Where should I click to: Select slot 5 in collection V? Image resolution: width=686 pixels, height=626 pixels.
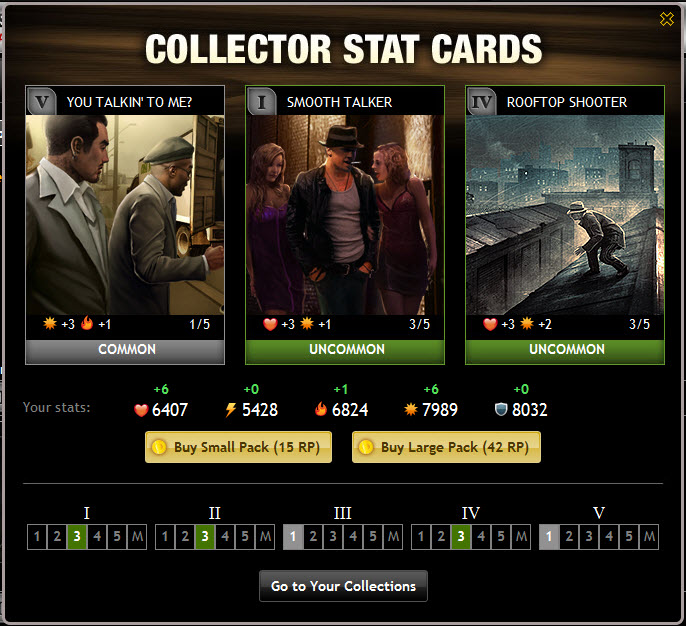pyautogui.click(x=629, y=536)
